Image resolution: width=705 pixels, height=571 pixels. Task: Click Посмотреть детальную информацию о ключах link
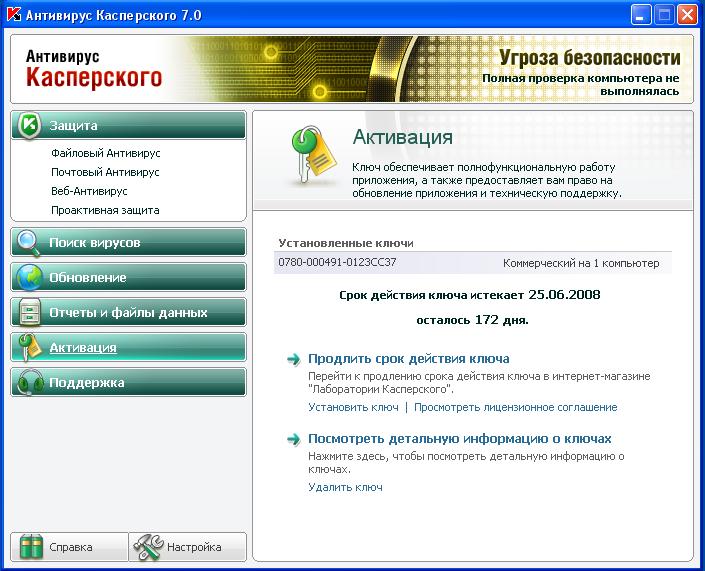pyautogui.click(x=460, y=439)
